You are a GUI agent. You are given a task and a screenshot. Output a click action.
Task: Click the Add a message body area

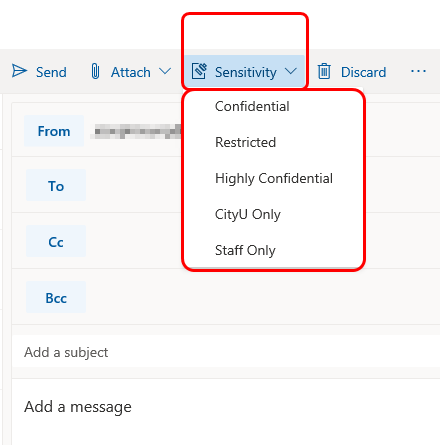[x=226, y=412]
